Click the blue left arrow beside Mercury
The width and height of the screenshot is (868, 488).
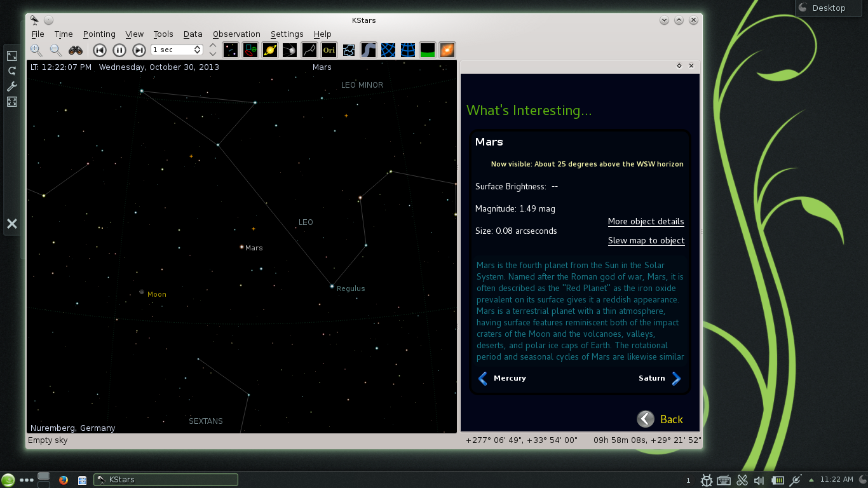(483, 379)
